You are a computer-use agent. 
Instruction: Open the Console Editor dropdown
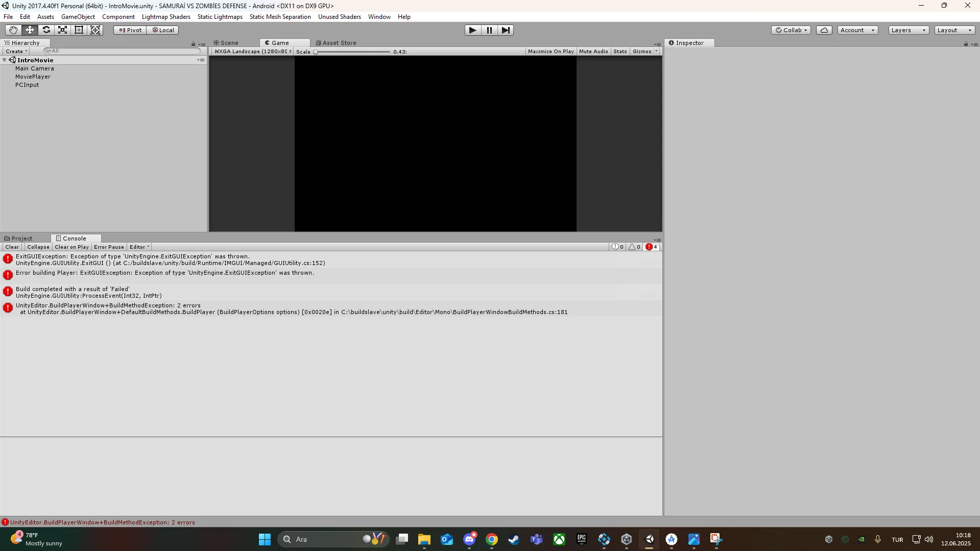coord(139,247)
